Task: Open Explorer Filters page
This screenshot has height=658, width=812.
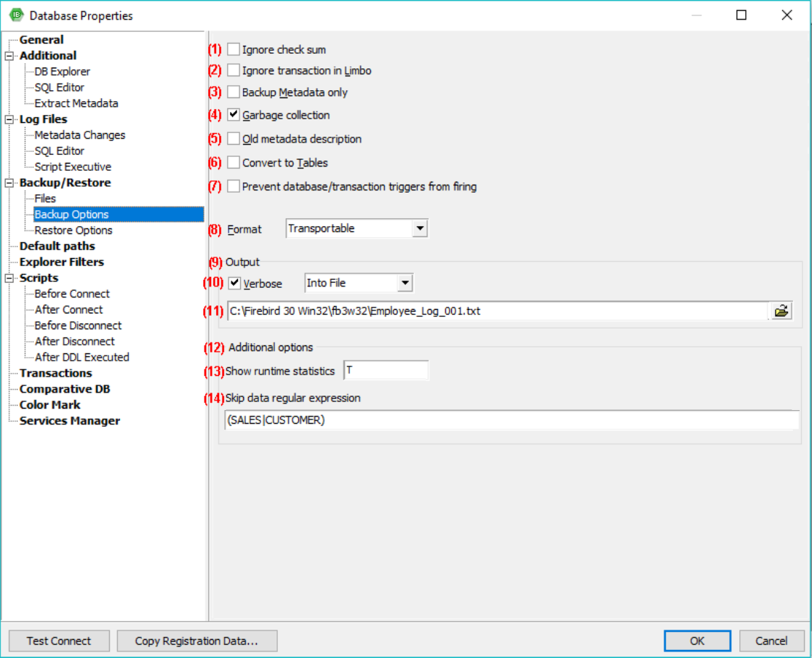Action: [62, 262]
